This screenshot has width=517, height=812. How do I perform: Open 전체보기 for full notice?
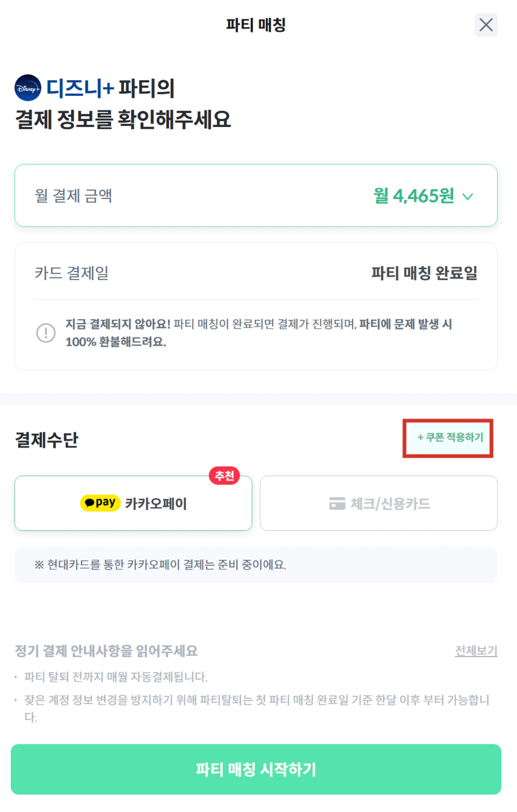pyautogui.click(x=476, y=650)
